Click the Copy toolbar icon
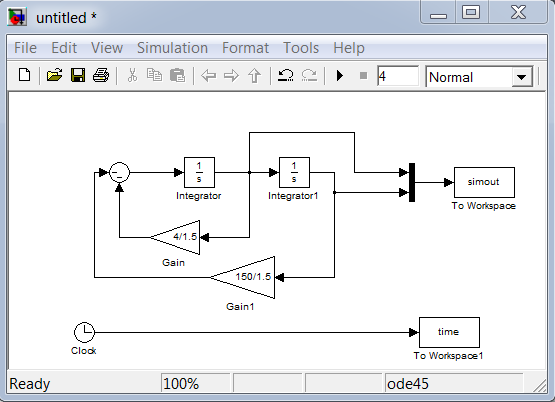 pyautogui.click(x=154, y=75)
